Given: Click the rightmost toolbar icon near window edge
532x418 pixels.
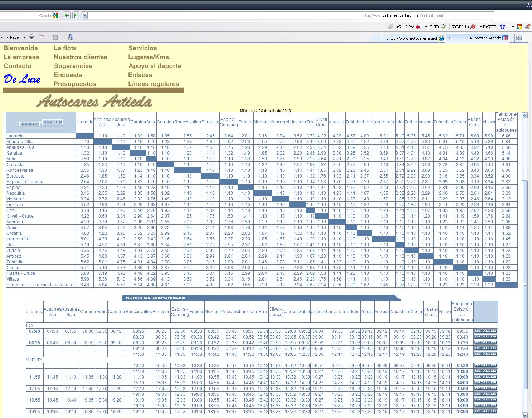Looking at the screenshot, I should click(x=528, y=27).
